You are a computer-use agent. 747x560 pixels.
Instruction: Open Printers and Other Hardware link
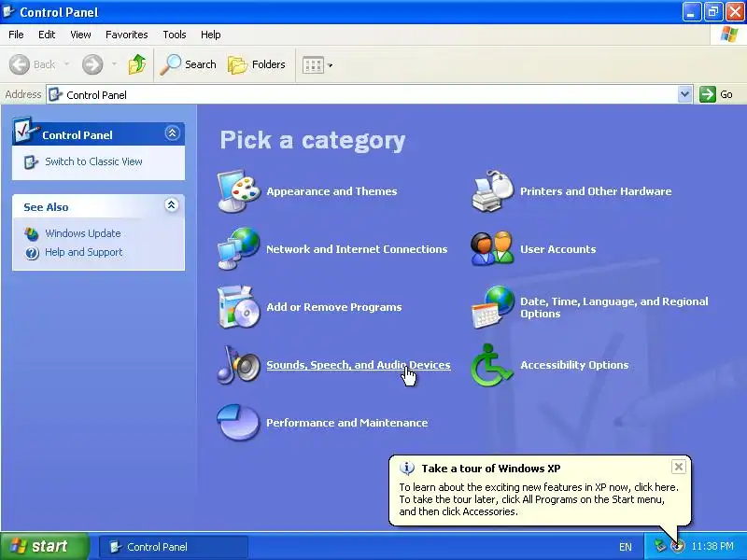596,191
